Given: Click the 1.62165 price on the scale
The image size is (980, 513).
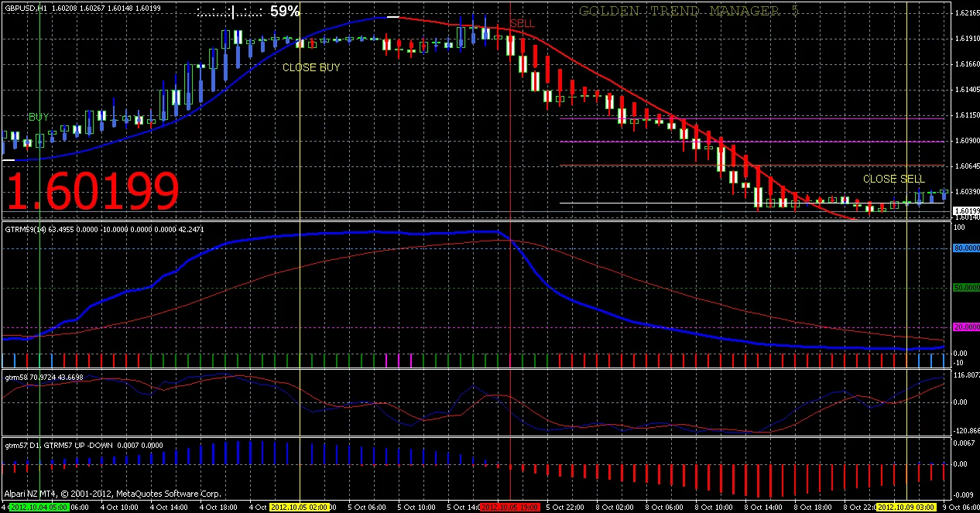Looking at the screenshot, I should 965,13.
